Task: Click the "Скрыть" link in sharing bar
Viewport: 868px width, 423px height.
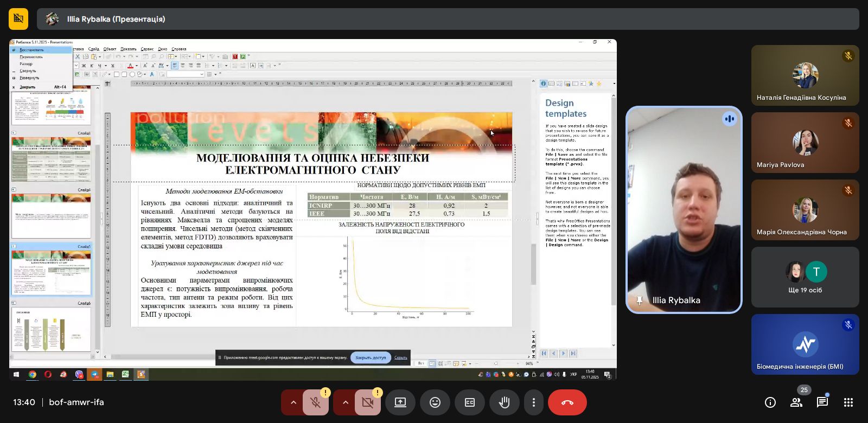Action: pyautogui.click(x=401, y=357)
